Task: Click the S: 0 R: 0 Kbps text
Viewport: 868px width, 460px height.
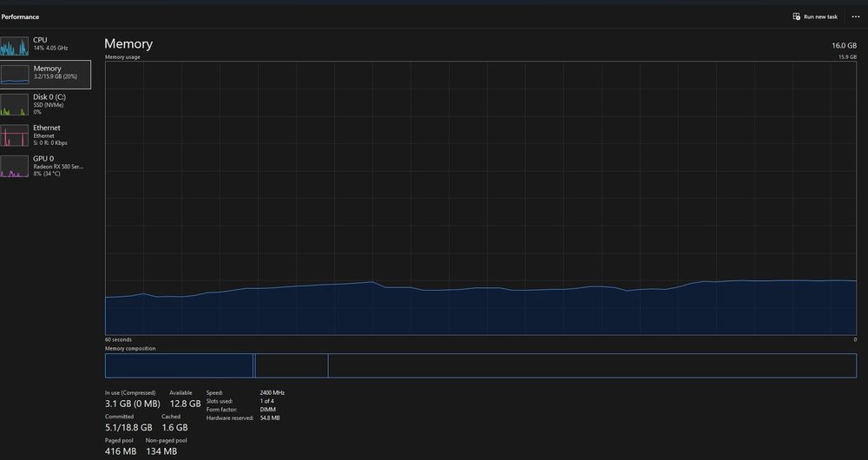Action: 49,143
